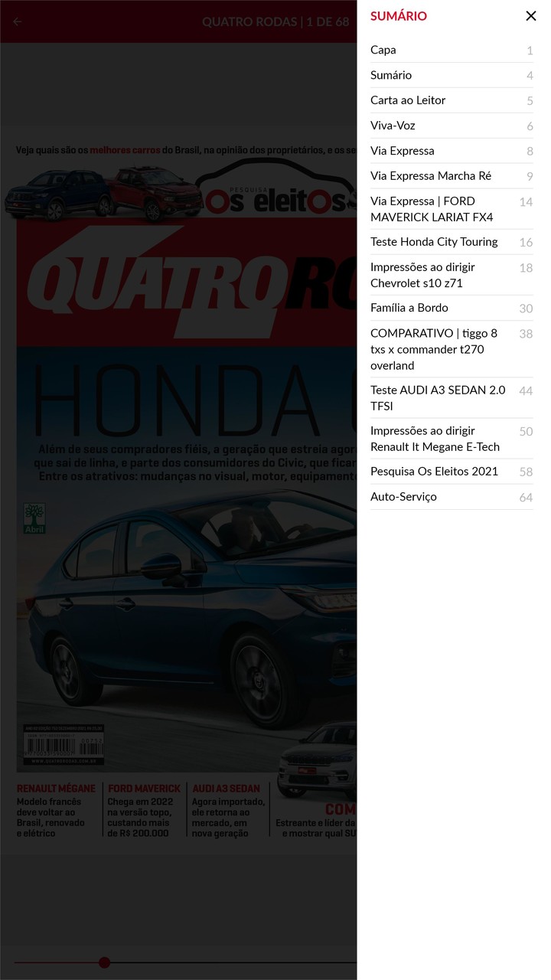Click page number 64 beside Auto-Serviço
This screenshot has height=980, width=551.
526,498
